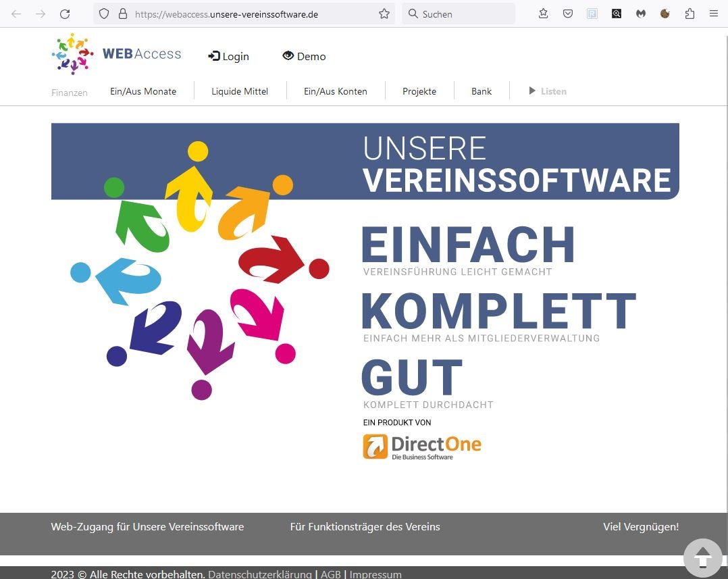Open the shield tracking protection icon

[104, 14]
